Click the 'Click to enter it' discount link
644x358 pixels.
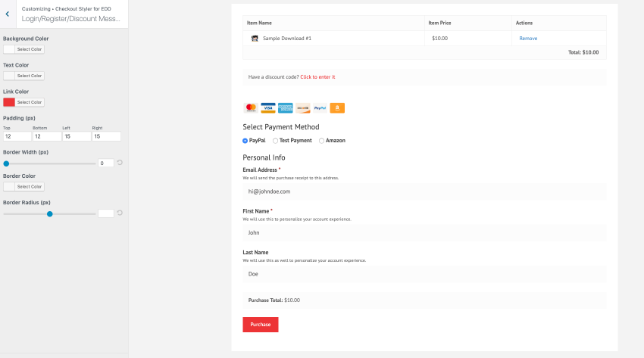[x=317, y=77]
